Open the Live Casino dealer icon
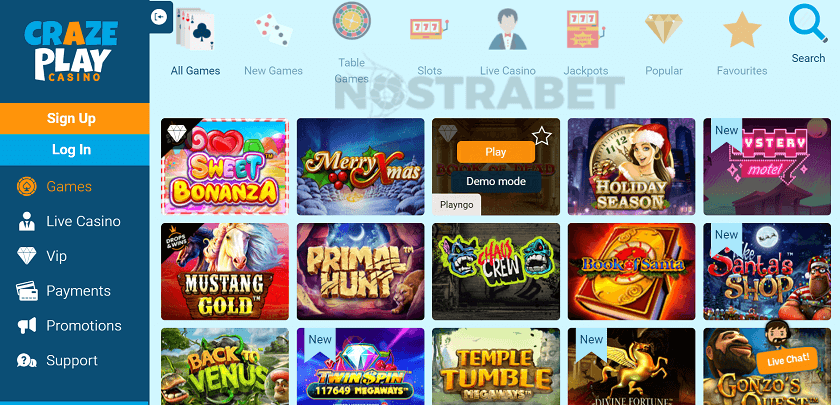This screenshot has width=840, height=405. (x=507, y=29)
